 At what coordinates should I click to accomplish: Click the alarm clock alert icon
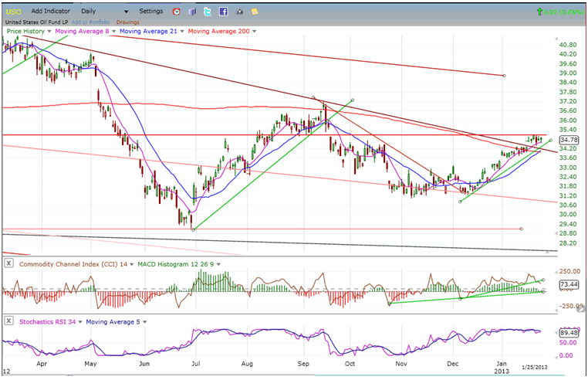tap(177, 12)
